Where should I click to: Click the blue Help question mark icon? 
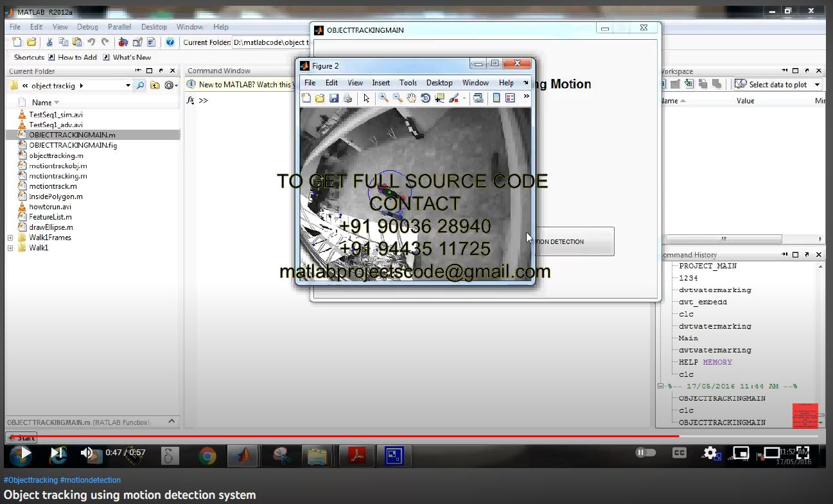pos(170,42)
